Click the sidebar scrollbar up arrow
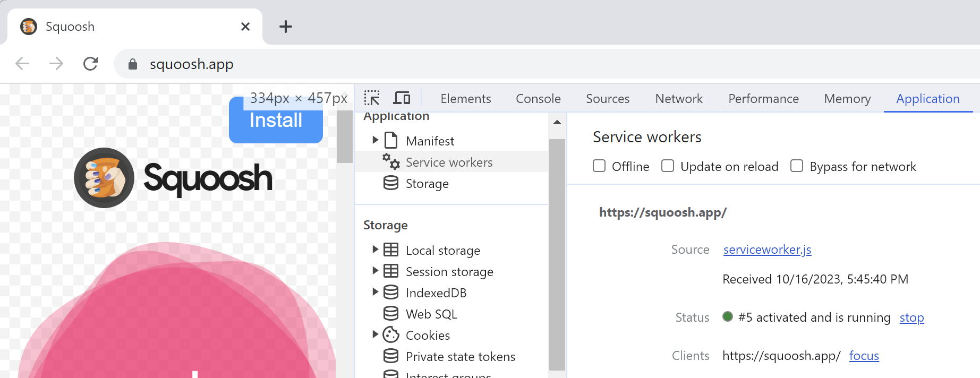Screen dimensions: 980x378 [x=557, y=123]
